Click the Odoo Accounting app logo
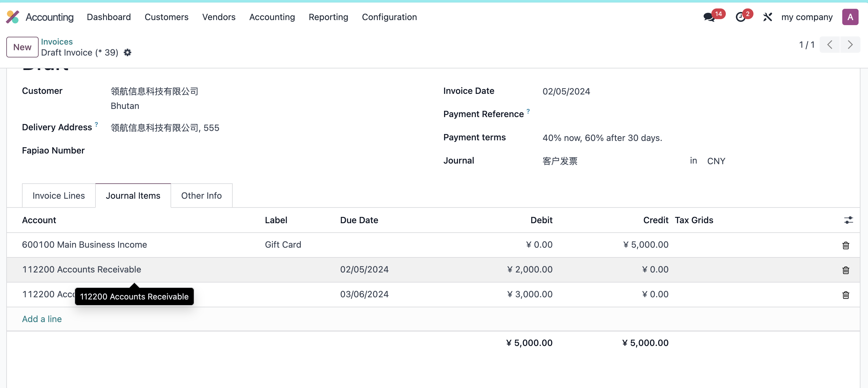The image size is (868, 388). coord(13,17)
